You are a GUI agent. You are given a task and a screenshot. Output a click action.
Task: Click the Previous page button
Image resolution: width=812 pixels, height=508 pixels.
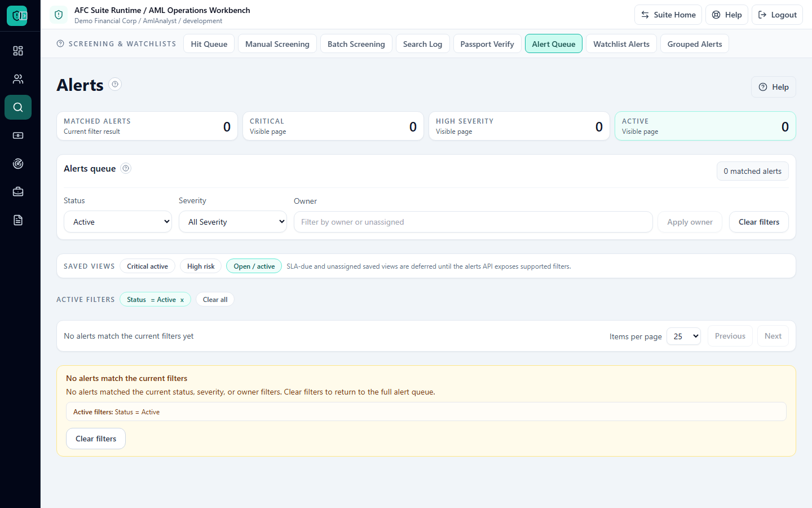[x=730, y=336]
